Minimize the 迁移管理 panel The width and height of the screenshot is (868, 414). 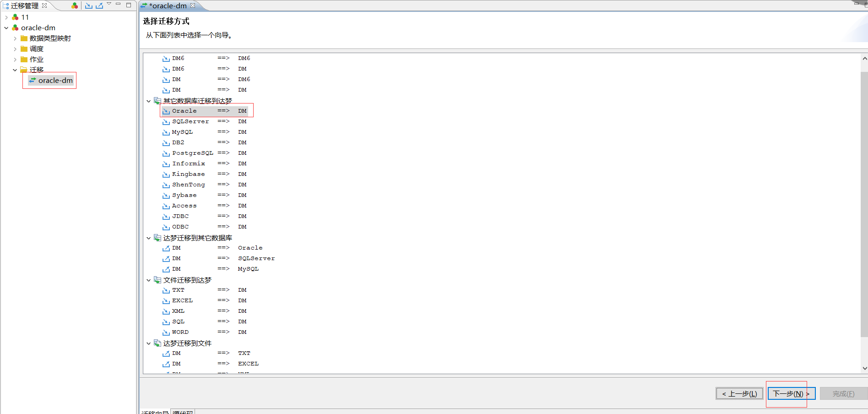coord(118,4)
